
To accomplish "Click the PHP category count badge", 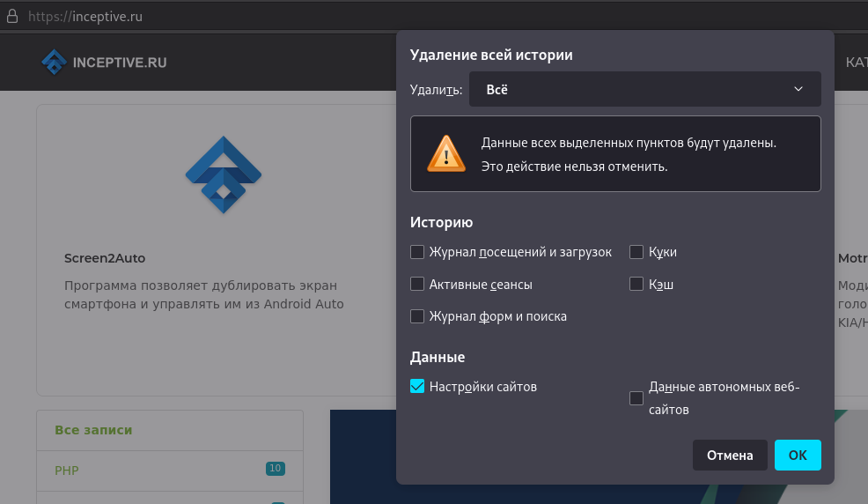I will pos(275,469).
